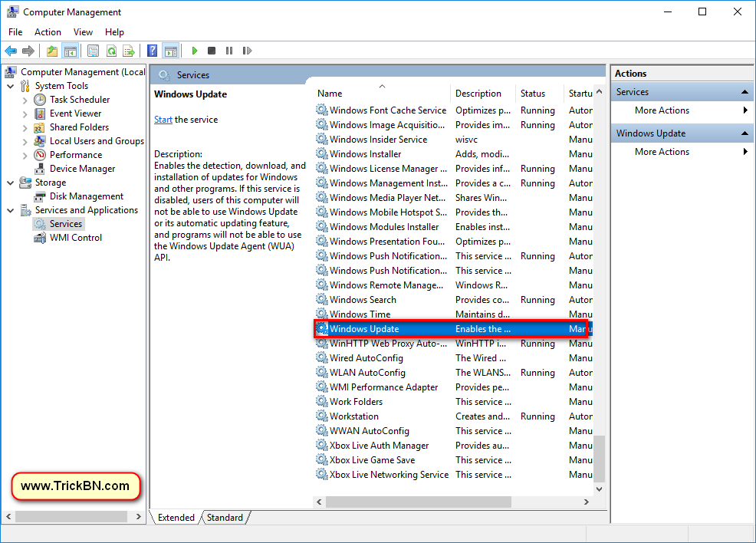Click the Up One Level folder icon
Image resolution: width=756 pixels, height=543 pixels.
click(x=52, y=51)
